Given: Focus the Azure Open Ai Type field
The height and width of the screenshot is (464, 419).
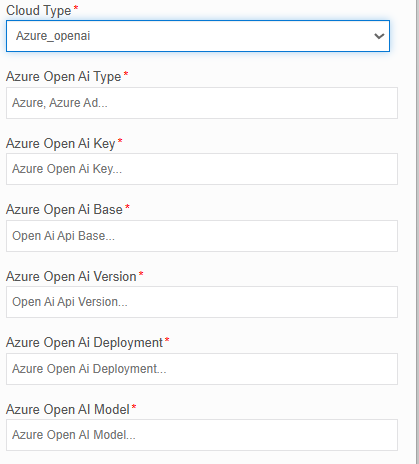Looking at the screenshot, I should pos(202,103).
